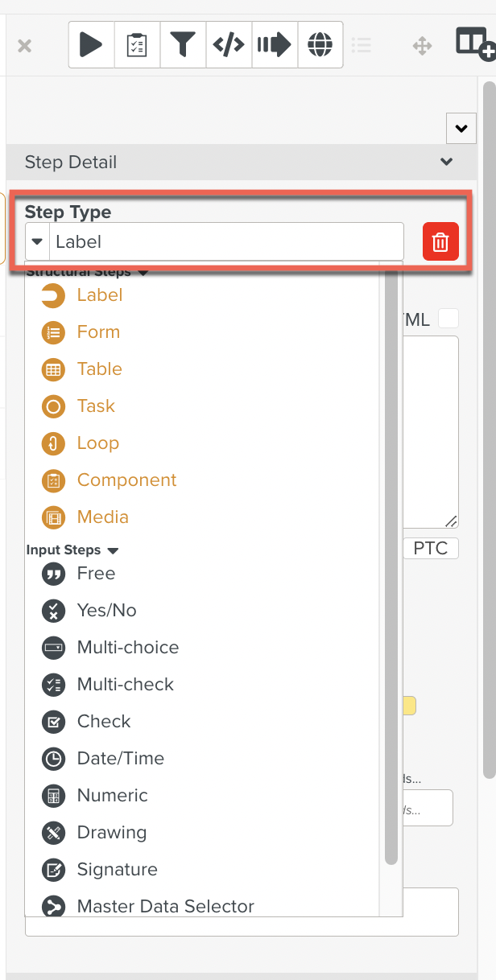Image resolution: width=496 pixels, height=980 pixels.
Task: Run the procedure with the Play icon
Action: 90,44
